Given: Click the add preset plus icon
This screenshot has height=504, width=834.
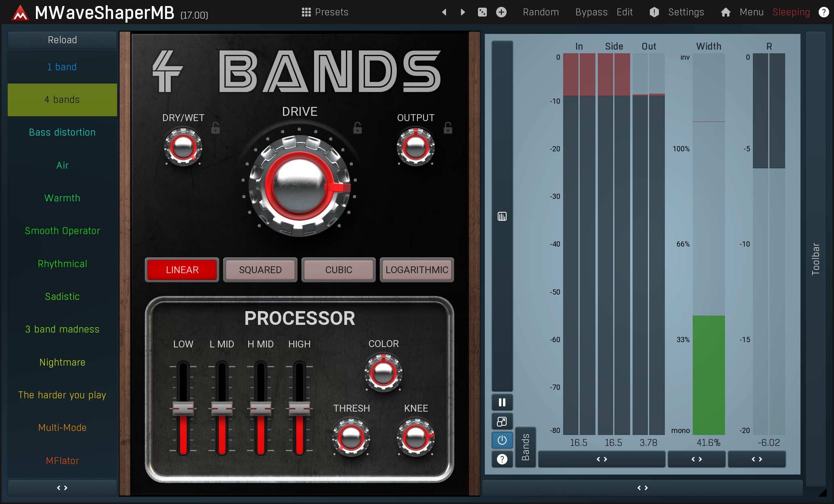Looking at the screenshot, I should point(501,12).
